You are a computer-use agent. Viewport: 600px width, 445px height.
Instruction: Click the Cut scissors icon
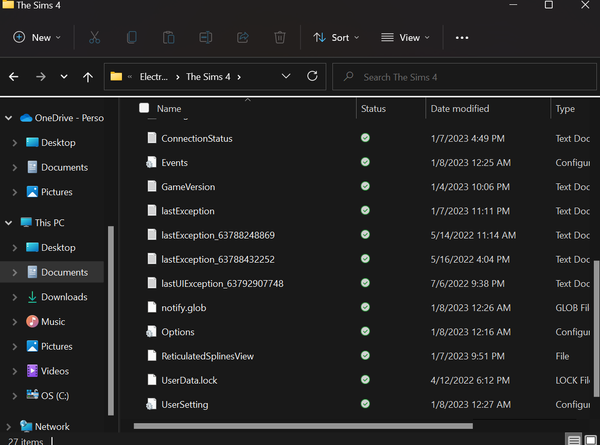95,37
